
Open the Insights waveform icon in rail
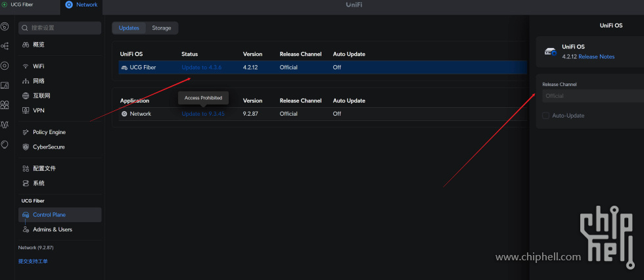[5, 124]
